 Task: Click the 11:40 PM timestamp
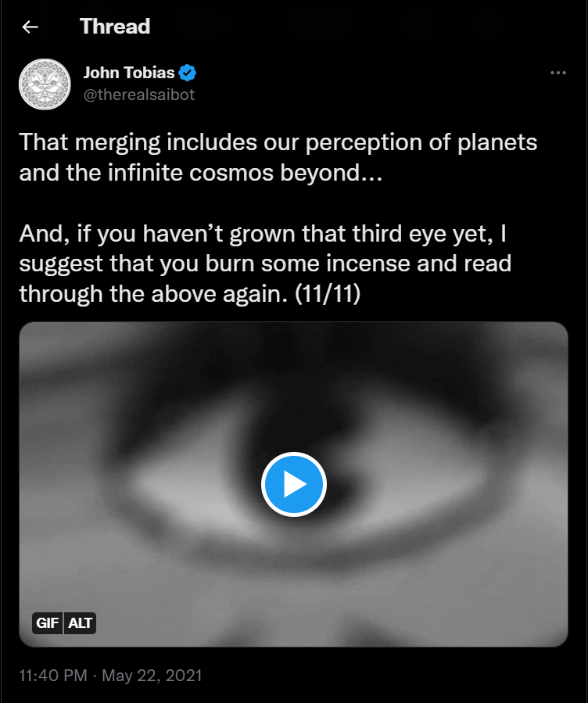52,675
